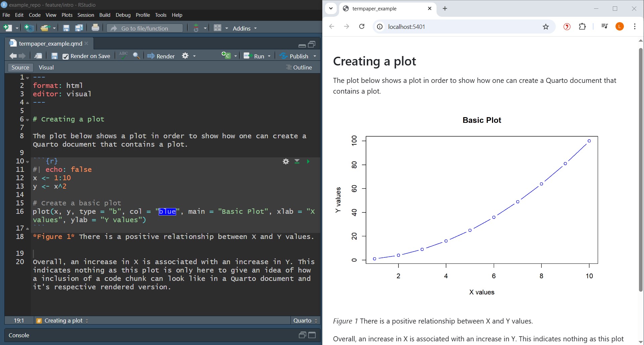Switch editor to Source mode
Screen dimensions: 644x345
click(x=20, y=67)
